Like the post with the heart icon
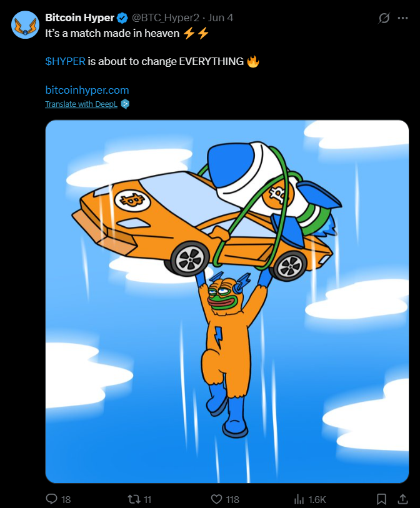 [x=217, y=499]
